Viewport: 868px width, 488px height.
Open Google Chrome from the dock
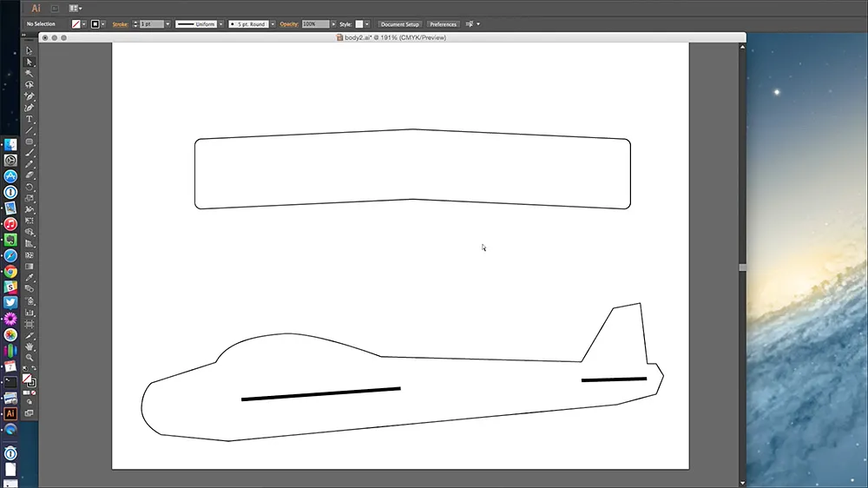[10, 271]
